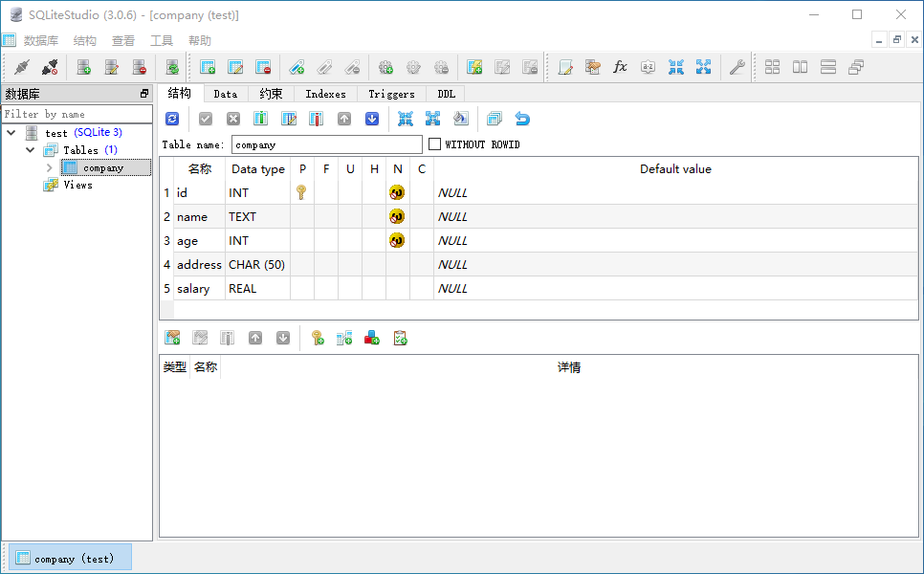Switch to the Triggers tab
The height and width of the screenshot is (574, 924).
tap(392, 95)
